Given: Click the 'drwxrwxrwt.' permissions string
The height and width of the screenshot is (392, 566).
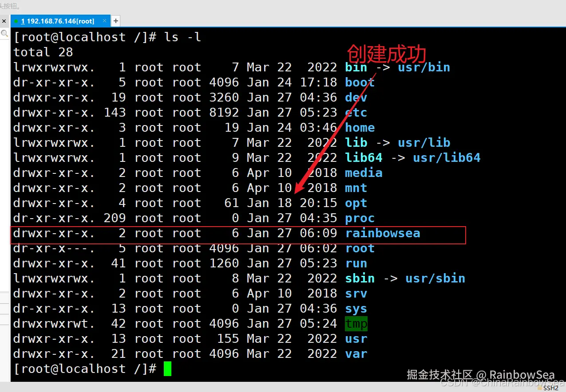Looking at the screenshot, I should (x=54, y=324).
